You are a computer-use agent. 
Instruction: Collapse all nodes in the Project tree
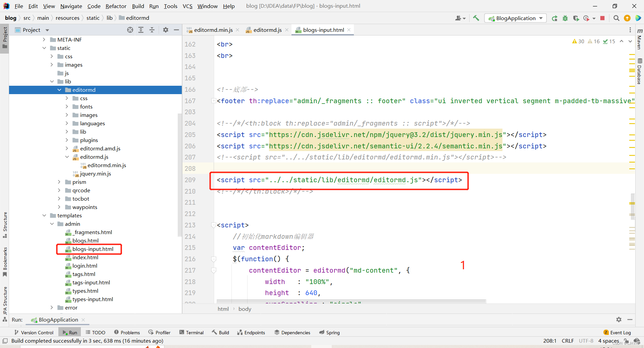(x=152, y=30)
